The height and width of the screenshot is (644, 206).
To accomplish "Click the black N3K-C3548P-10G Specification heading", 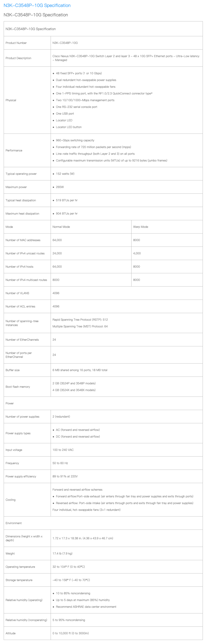I will click(x=36, y=15).
